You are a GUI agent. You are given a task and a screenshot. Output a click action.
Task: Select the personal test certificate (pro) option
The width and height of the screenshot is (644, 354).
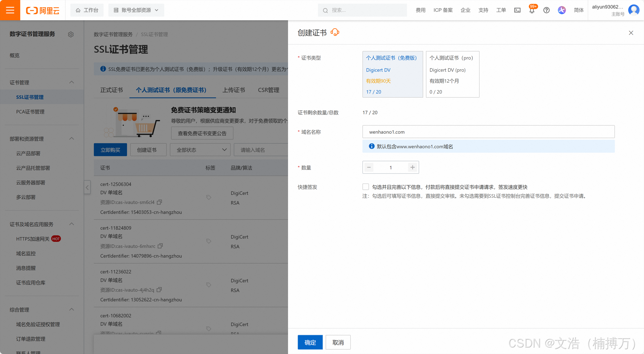[x=452, y=74]
